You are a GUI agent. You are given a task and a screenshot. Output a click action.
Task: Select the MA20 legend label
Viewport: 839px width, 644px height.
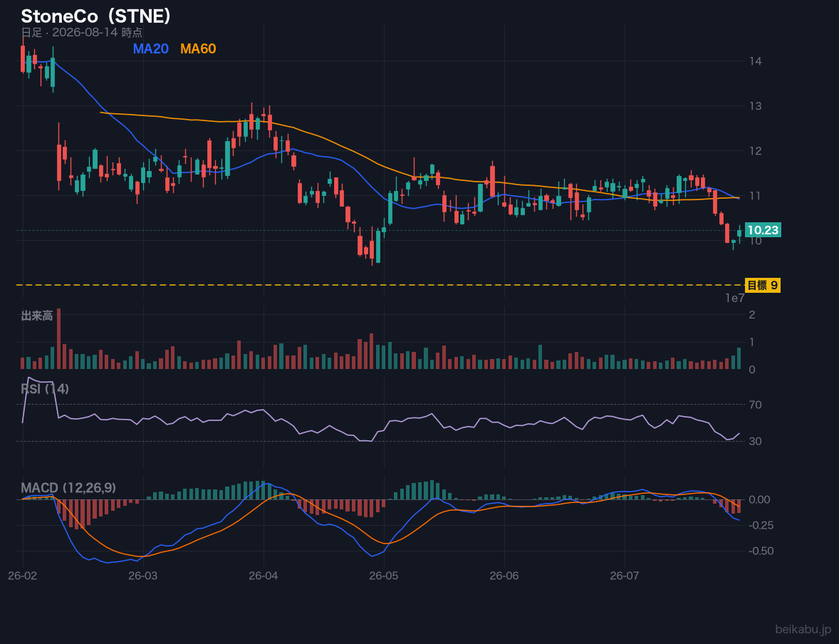(x=150, y=48)
